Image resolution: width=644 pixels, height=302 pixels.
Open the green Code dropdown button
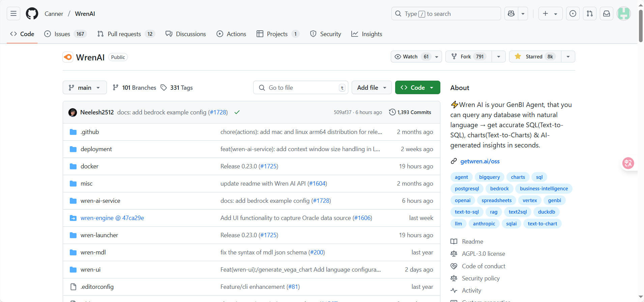tap(417, 87)
